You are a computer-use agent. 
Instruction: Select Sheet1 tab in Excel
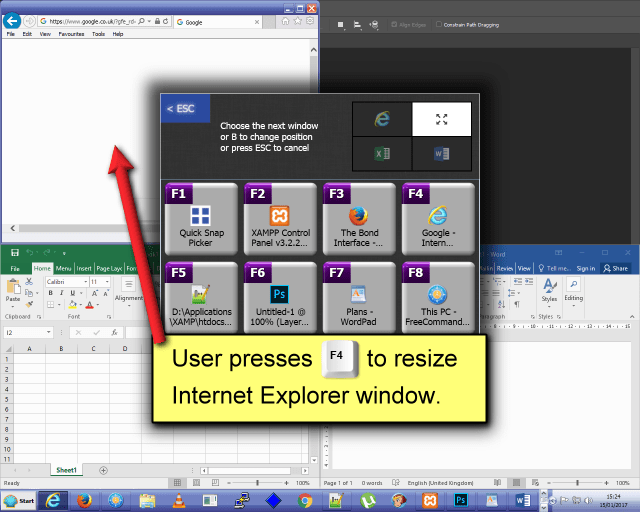click(67, 470)
